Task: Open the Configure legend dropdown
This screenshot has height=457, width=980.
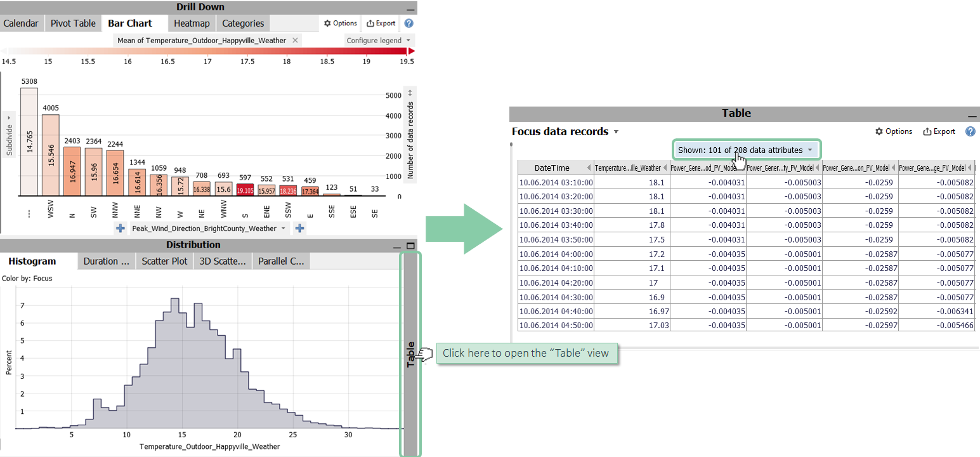Action: click(x=378, y=40)
